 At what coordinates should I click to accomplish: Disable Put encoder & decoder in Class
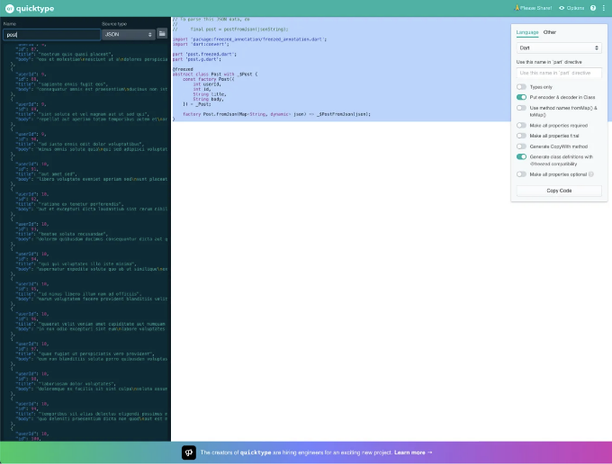coord(521,97)
